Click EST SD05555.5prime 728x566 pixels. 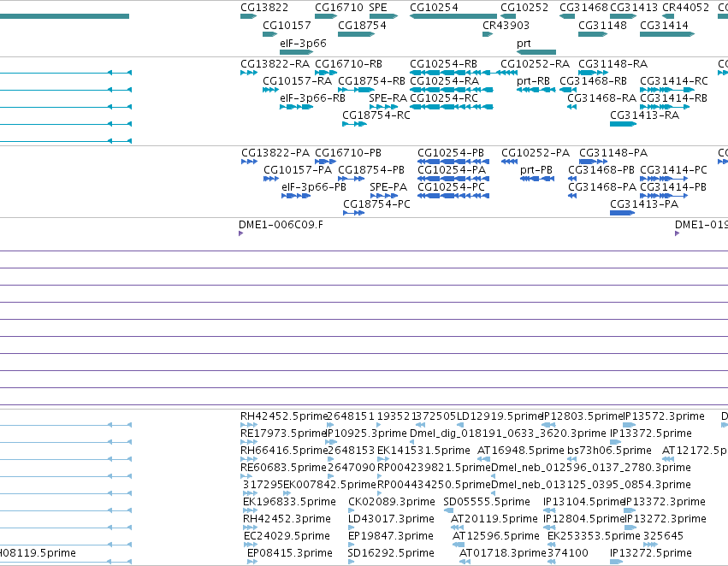click(x=487, y=502)
